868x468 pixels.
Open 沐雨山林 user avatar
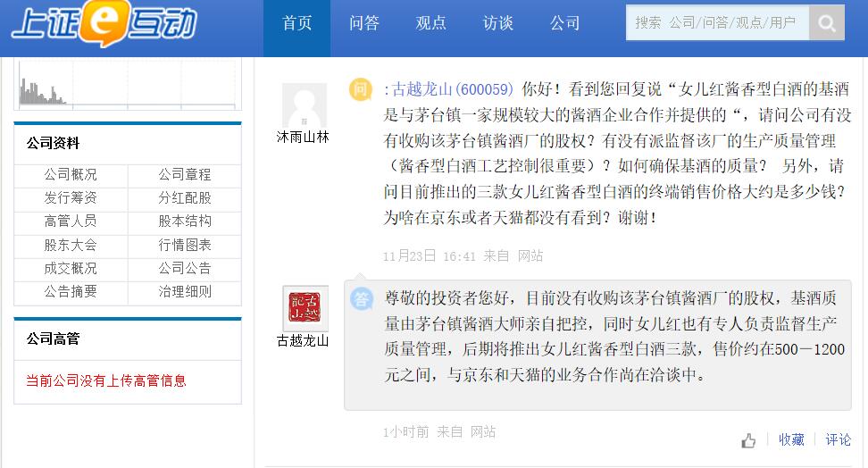click(305, 105)
